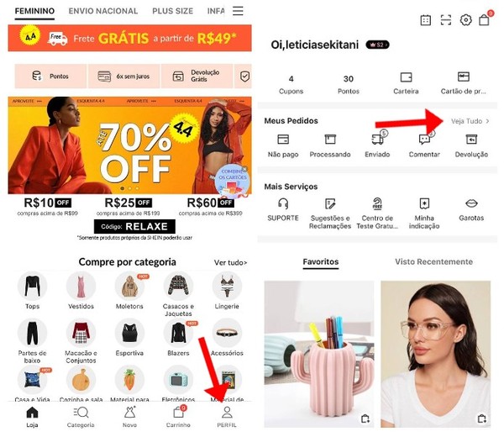Tap the scan code icon
504x432 pixels.
(x=446, y=20)
